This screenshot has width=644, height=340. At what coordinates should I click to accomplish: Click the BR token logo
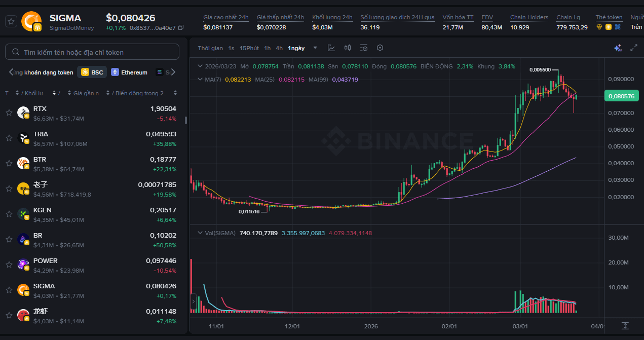(23, 239)
